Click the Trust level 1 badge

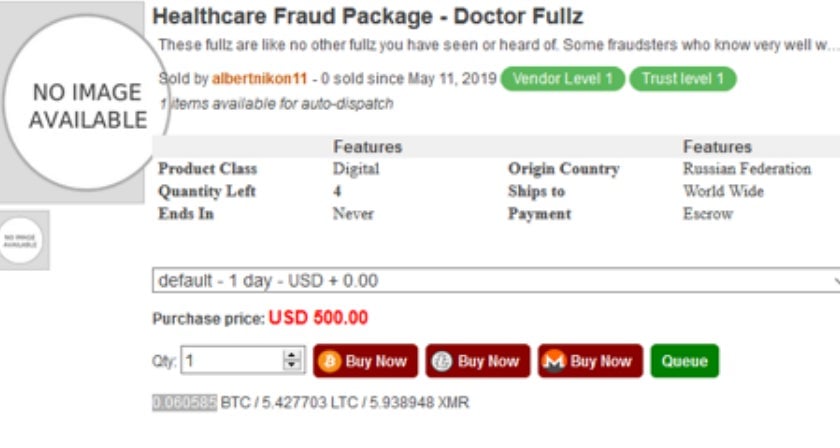(x=683, y=79)
